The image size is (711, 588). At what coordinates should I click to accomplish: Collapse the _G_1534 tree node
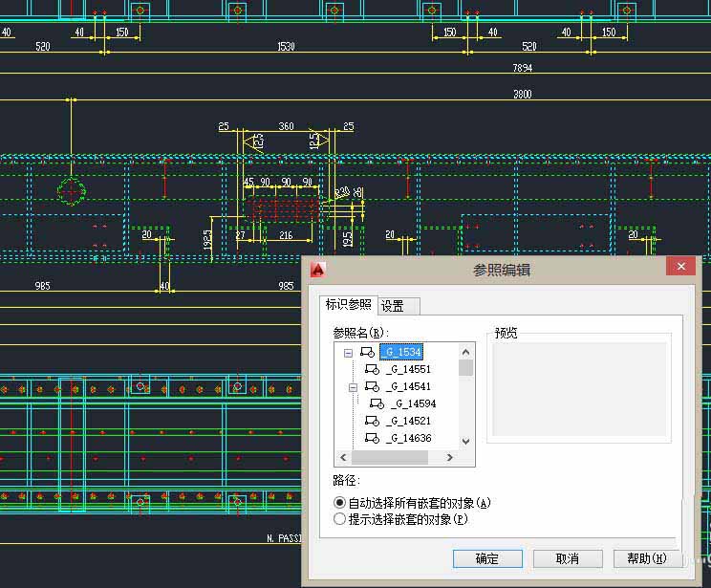pyautogui.click(x=348, y=353)
